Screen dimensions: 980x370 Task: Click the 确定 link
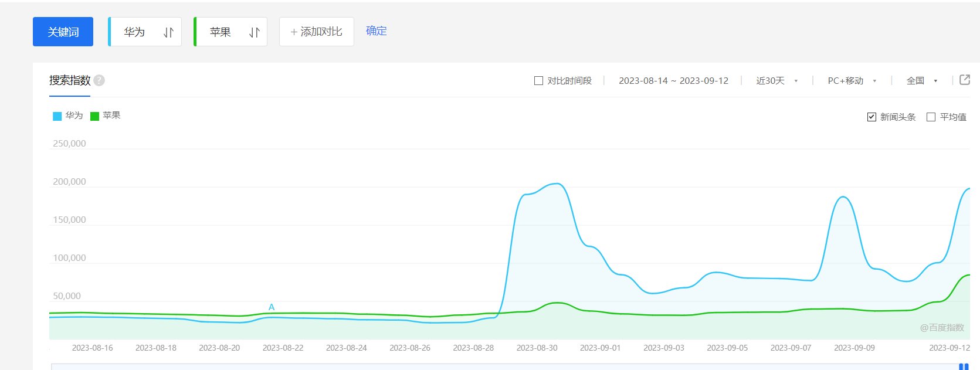coord(377,31)
